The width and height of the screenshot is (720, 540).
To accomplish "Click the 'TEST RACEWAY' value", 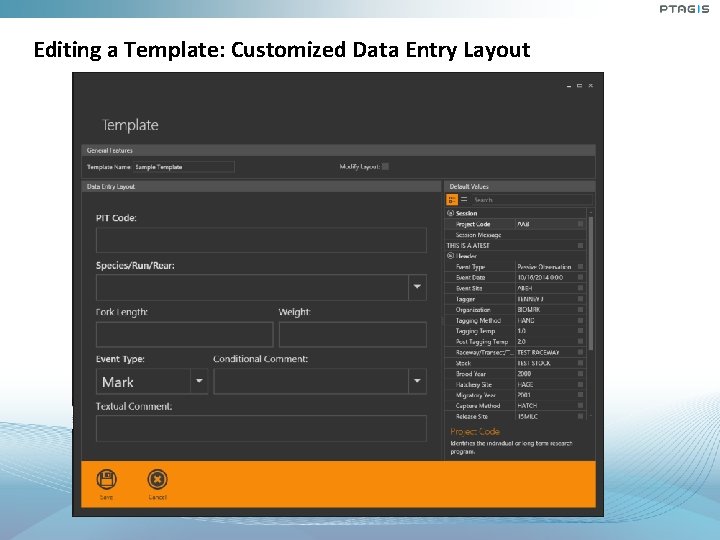I will pos(538,353).
